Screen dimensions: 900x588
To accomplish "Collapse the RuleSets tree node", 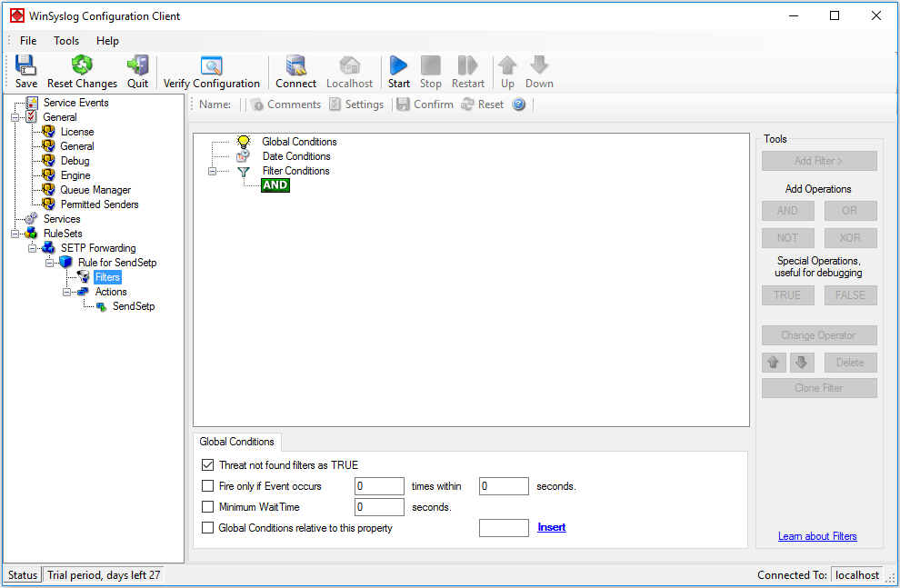I will [x=15, y=234].
